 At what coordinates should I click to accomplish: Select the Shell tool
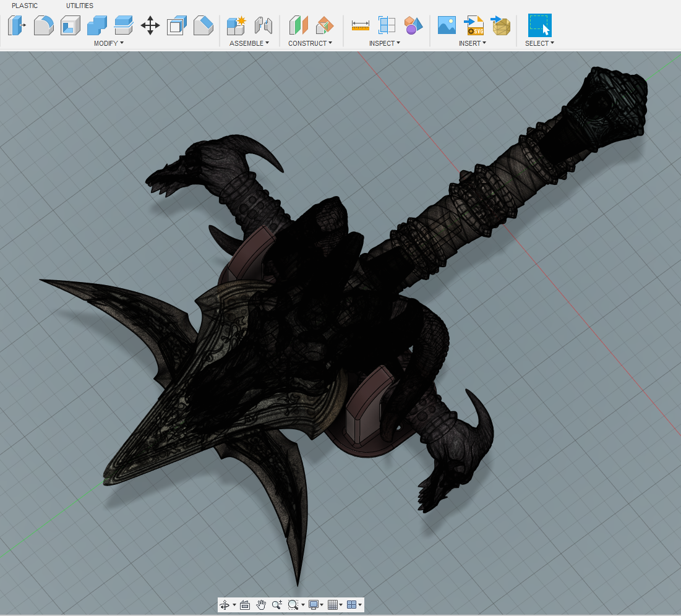click(x=71, y=25)
